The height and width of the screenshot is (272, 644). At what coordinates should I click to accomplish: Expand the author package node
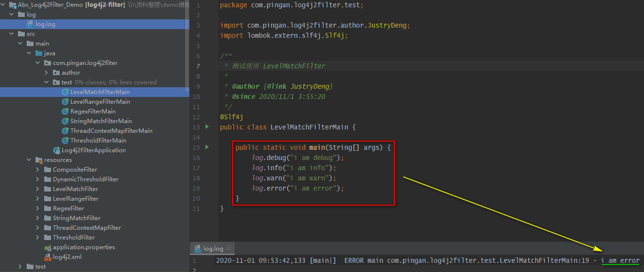pyautogui.click(x=47, y=73)
